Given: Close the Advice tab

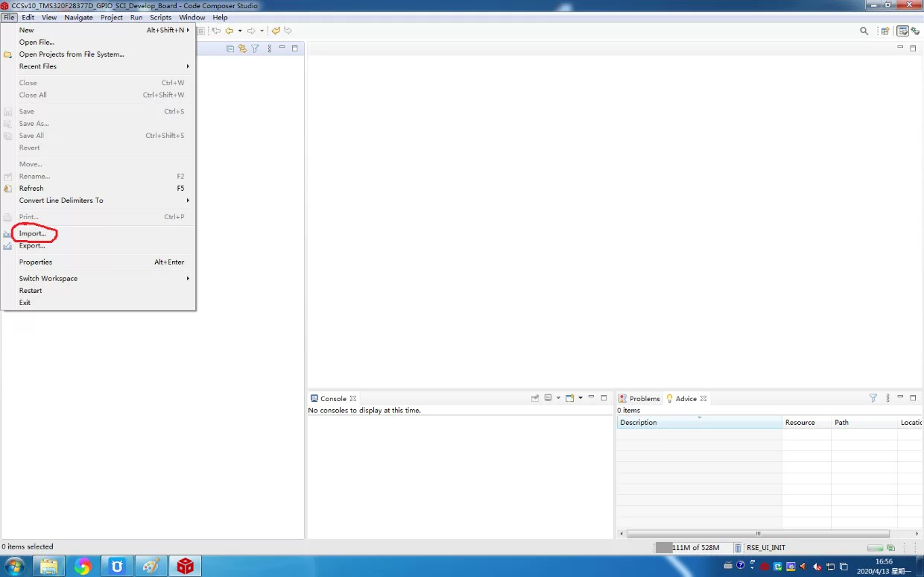Looking at the screenshot, I should 703,398.
